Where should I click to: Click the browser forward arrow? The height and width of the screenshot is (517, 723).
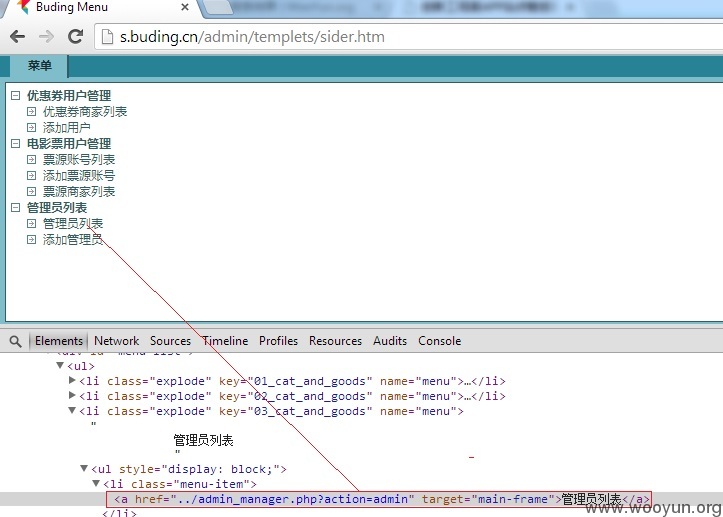46,36
